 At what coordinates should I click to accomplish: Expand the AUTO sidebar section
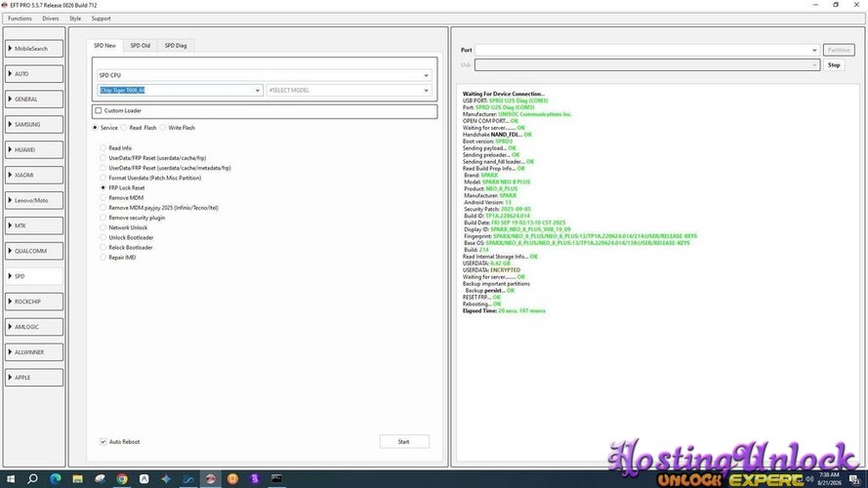click(34, 73)
